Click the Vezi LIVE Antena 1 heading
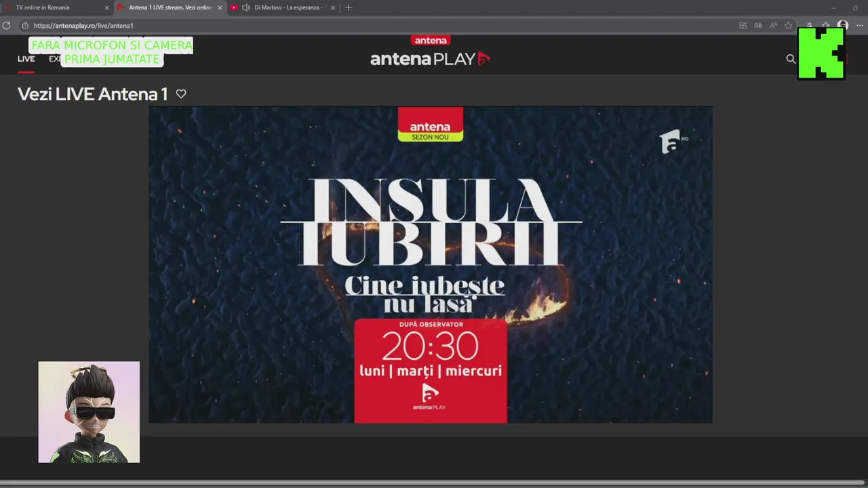The width and height of the screenshot is (868, 488). [92, 94]
